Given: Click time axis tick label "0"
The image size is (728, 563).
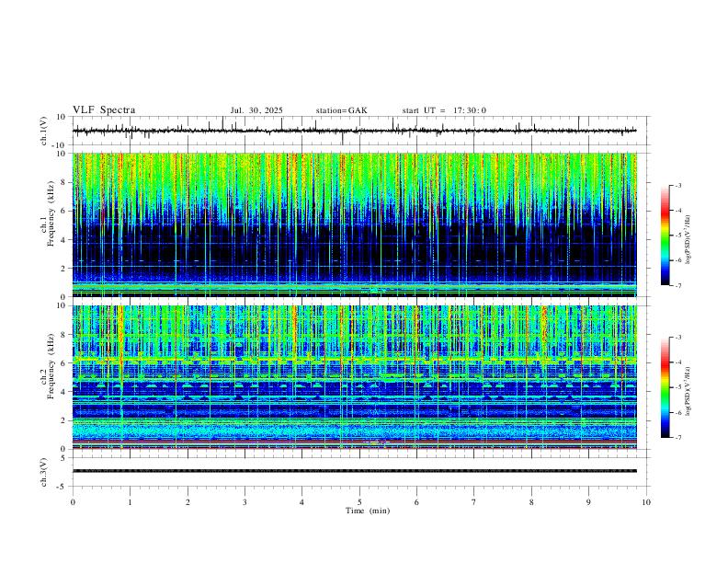Looking at the screenshot, I should (73, 502).
